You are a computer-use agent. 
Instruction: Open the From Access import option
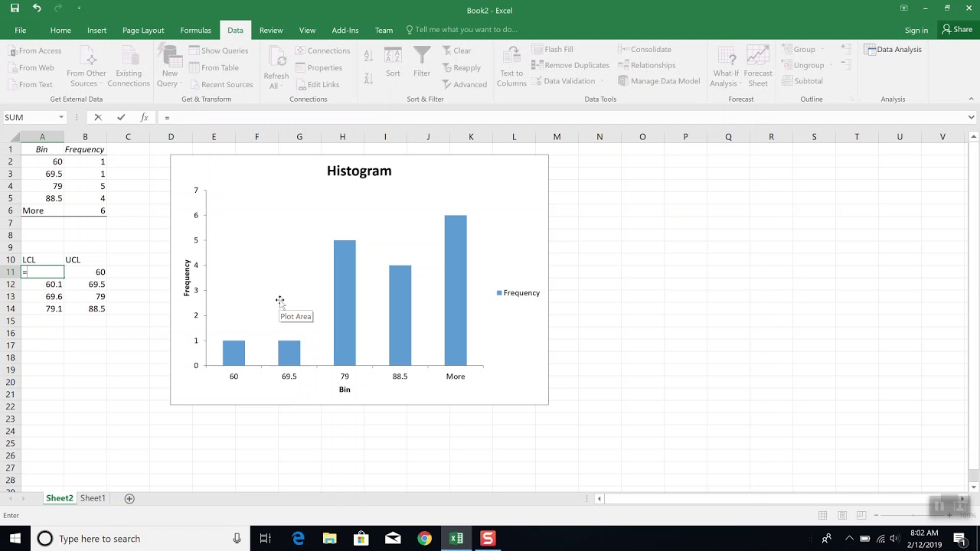click(34, 51)
